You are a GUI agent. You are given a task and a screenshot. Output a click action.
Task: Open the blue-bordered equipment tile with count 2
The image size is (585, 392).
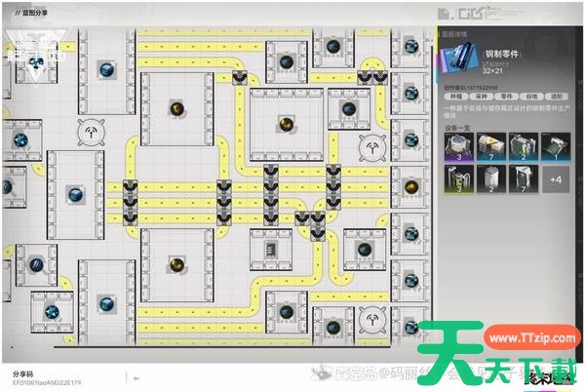point(523,147)
